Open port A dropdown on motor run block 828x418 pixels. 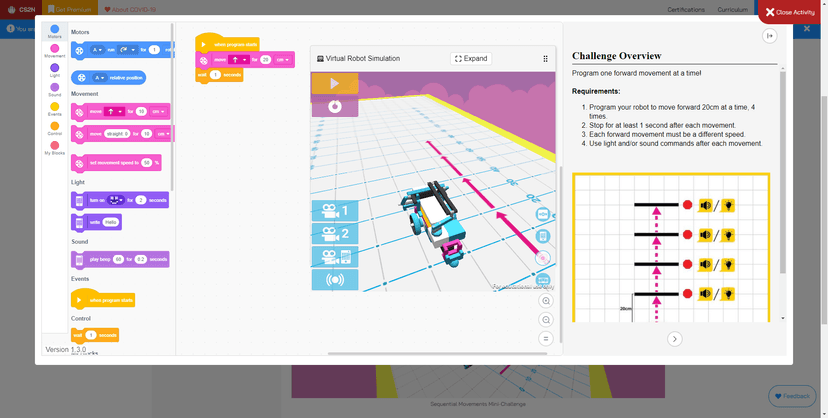coord(98,50)
